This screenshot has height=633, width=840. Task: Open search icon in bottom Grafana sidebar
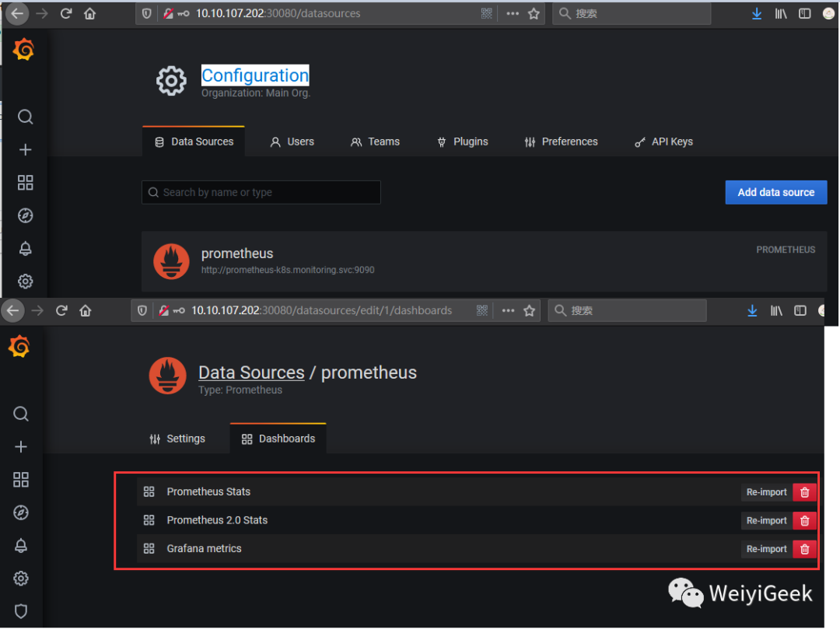pyautogui.click(x=21, y=414)
